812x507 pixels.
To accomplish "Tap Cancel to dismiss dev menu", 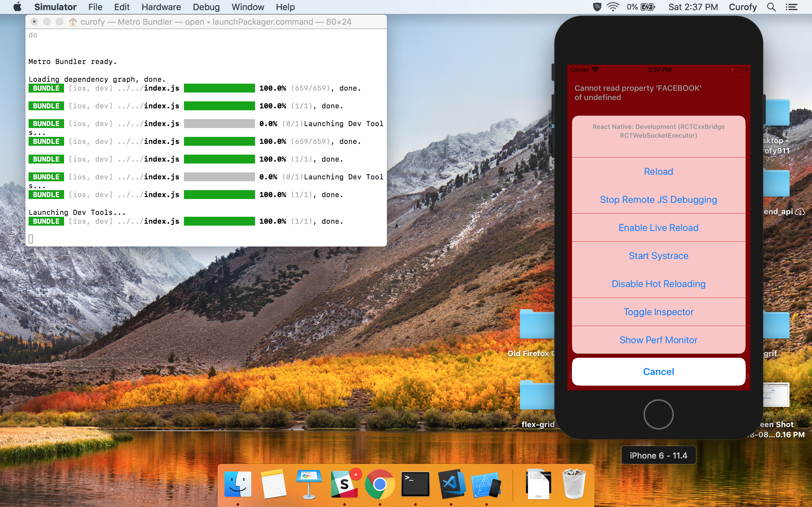I will 658,371.
